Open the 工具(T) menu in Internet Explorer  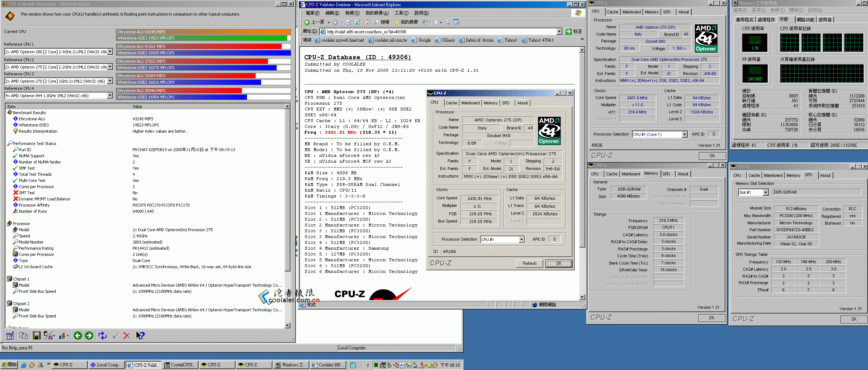pos(401,13)
